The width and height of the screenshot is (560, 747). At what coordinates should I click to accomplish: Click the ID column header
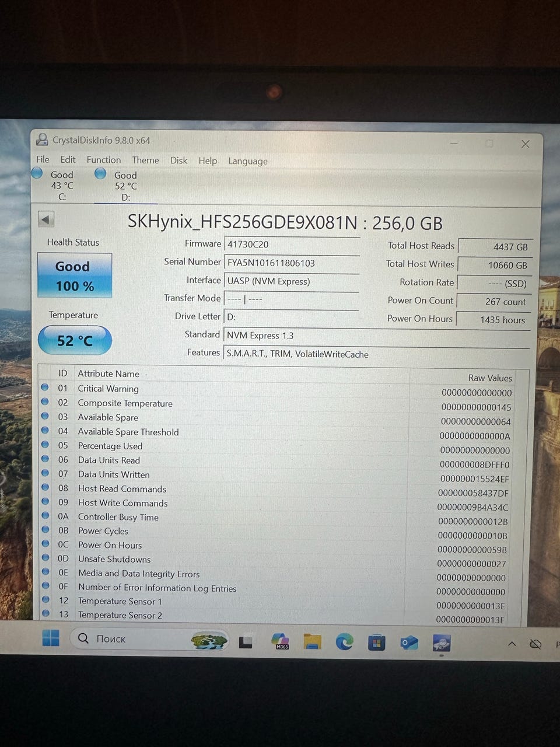click(x=62, y=373)
